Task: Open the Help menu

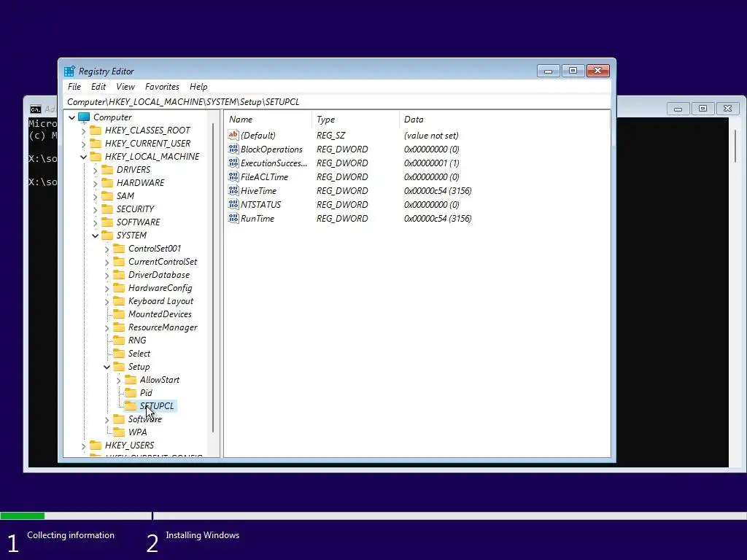Action: [x=198, y=87]
